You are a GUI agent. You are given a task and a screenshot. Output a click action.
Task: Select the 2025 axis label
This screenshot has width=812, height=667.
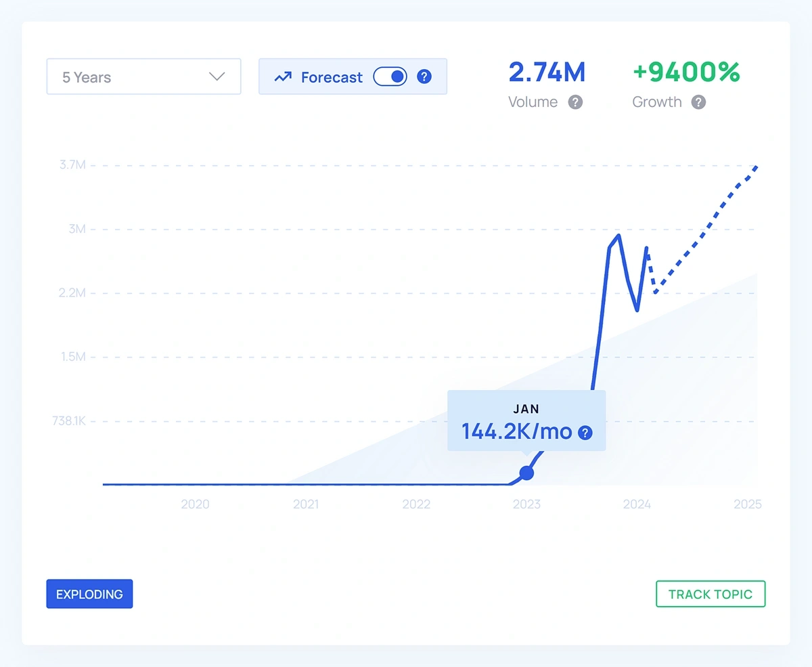pyautogui.click(x=748, y=504)
